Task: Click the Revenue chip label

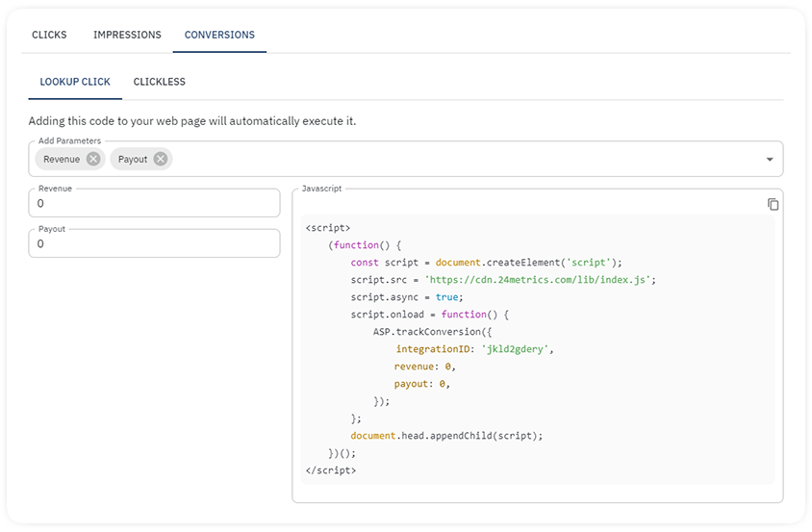Action: [x=62, y=159]
